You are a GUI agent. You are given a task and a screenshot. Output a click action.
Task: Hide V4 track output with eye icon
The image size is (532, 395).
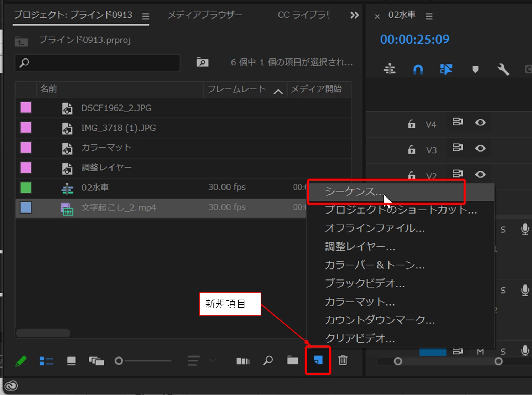click(480, 123)
